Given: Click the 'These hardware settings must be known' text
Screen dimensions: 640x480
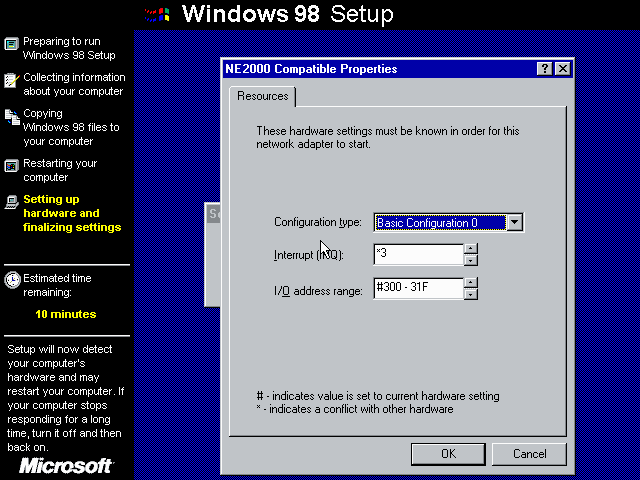Looking at the screenshot, I should (388, 138).
